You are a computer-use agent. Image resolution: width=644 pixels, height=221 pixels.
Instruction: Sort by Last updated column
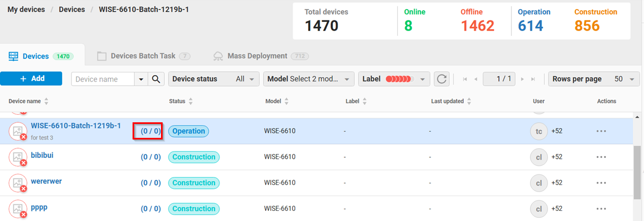point(469,101)
